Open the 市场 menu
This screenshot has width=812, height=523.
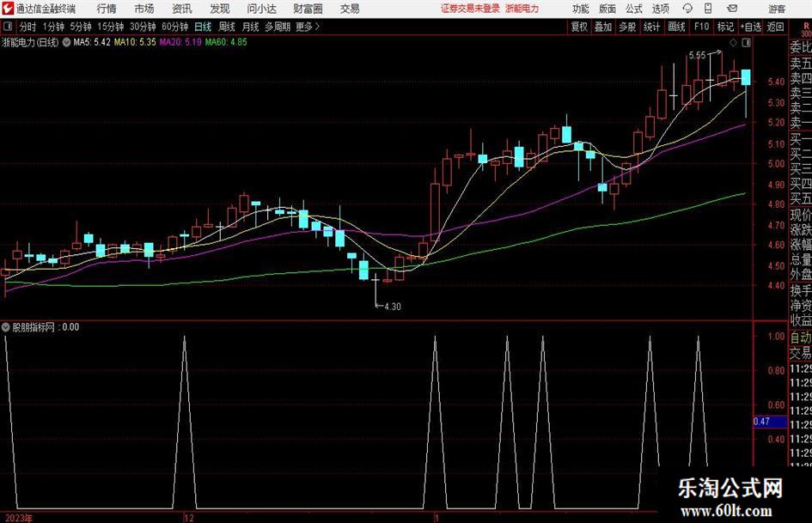(144, 9)
